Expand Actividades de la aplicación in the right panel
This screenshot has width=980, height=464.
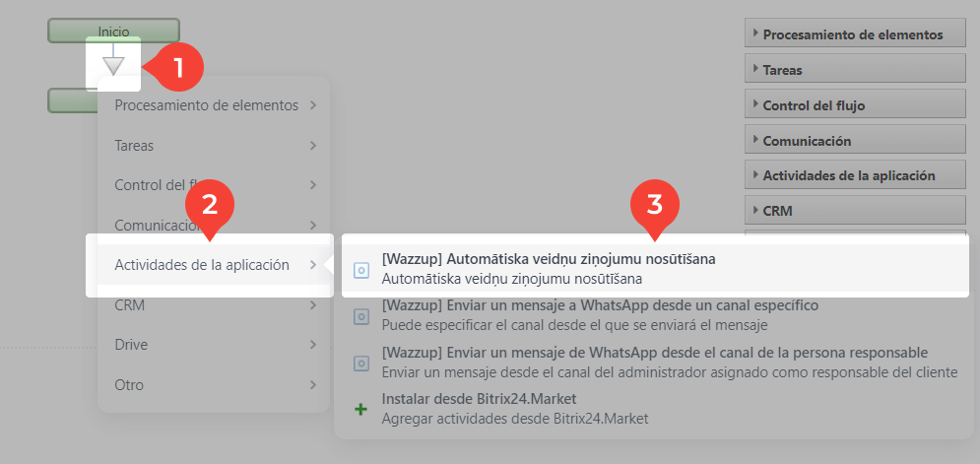[x=854, y=176]
